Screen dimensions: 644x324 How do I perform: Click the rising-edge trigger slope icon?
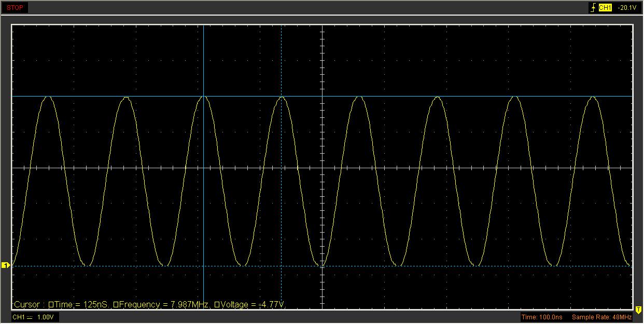[594, 8]
